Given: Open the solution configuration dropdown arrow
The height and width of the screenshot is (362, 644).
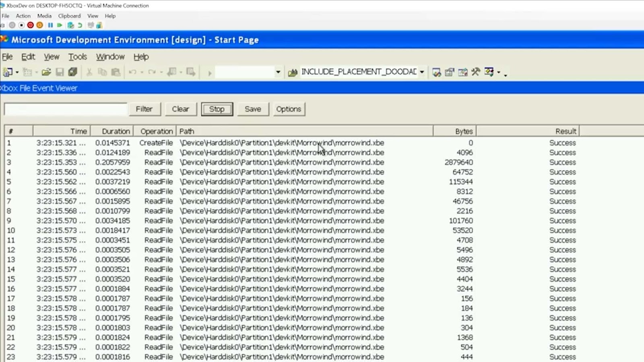Looking at the screenshot, I should pos(278,72).
